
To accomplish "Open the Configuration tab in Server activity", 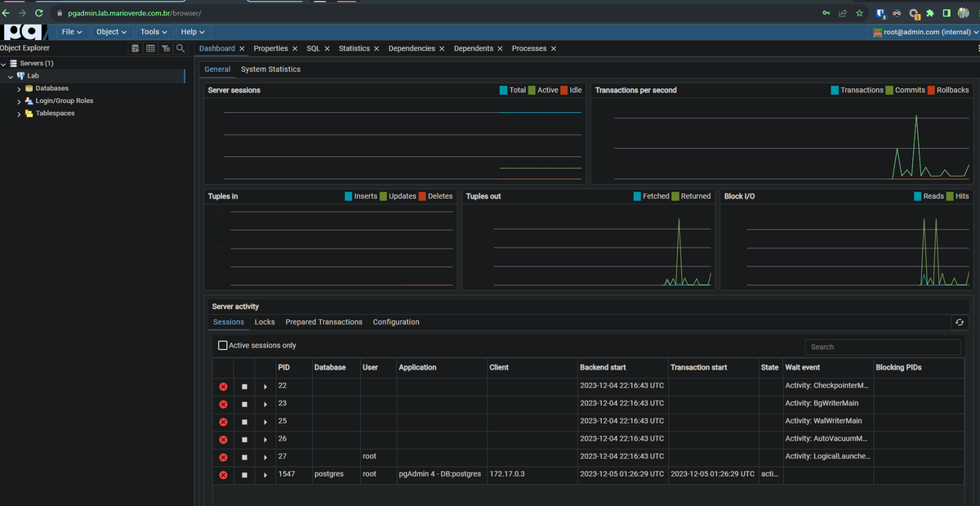I will [x=396, y=322].
